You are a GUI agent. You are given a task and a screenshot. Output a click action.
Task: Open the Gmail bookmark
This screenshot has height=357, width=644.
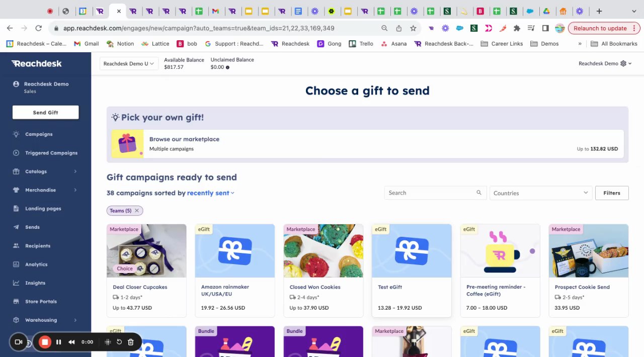pyautogui.click(x=87, y=44)
